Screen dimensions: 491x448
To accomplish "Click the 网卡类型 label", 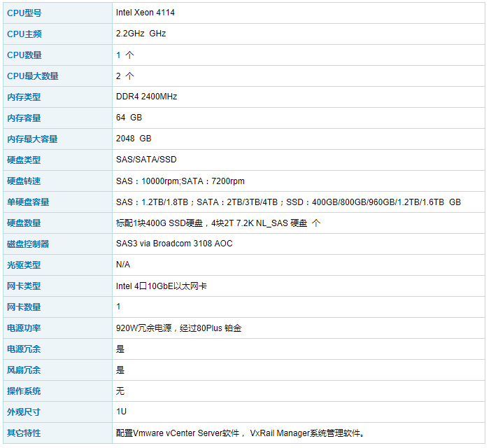I will click(x=24, y=286).
